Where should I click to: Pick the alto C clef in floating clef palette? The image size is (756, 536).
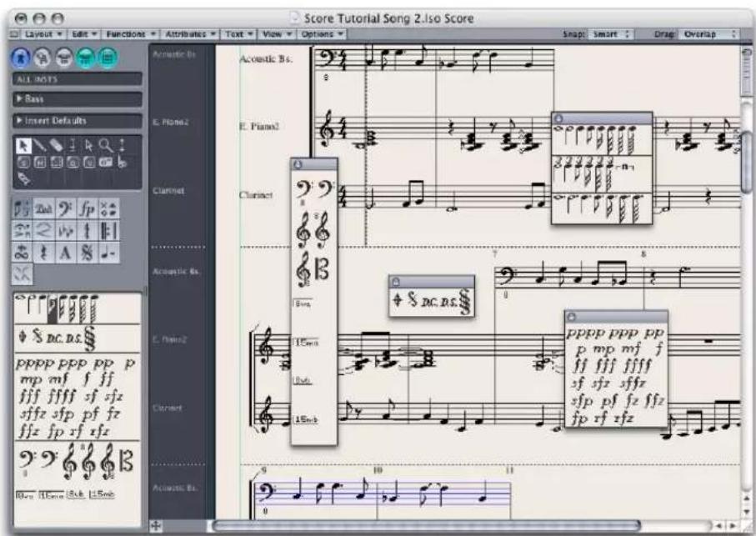[322, 269]
